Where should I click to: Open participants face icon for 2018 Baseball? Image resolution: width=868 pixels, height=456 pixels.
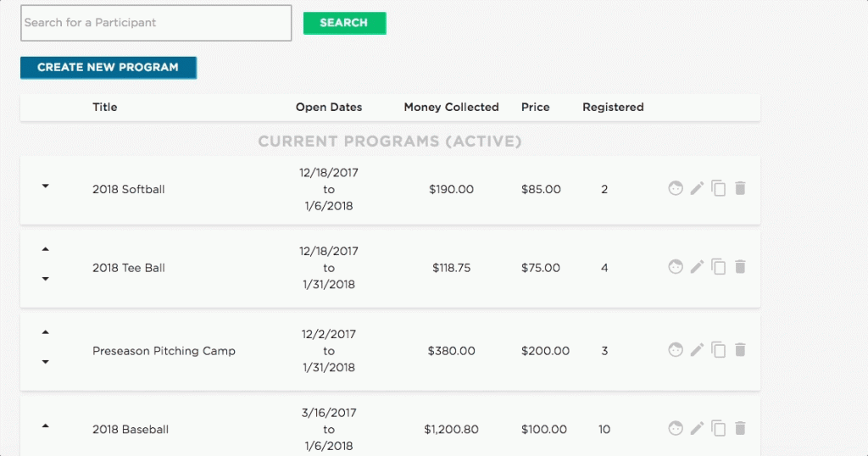(676, 428)
